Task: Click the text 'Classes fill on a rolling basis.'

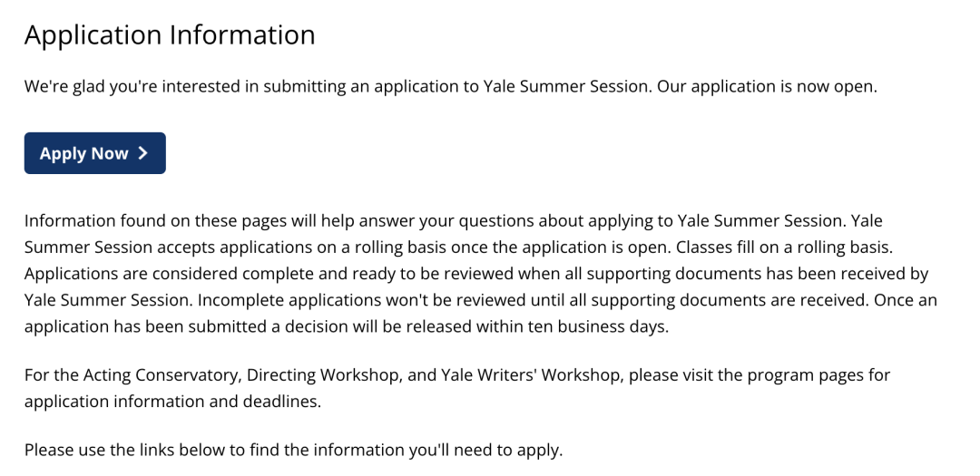Action: click(784, 248)
